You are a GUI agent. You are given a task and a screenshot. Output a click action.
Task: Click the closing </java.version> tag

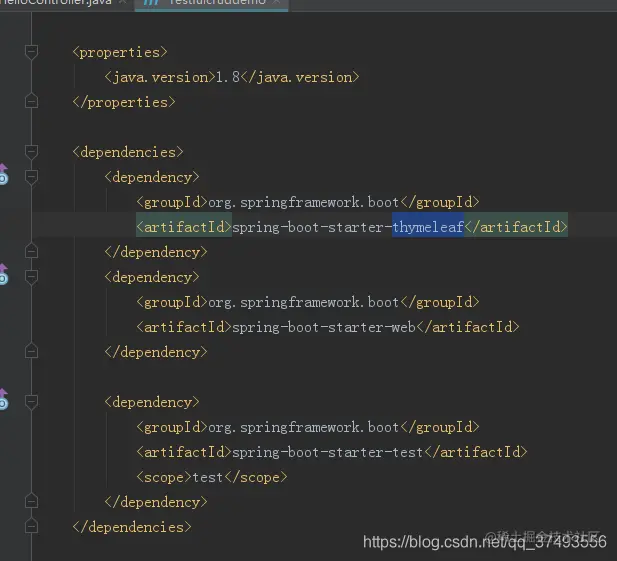(300, 77)
